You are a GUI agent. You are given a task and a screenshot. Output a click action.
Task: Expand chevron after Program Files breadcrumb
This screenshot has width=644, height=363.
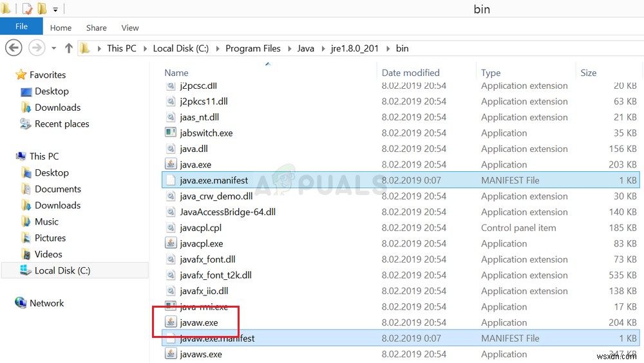click(290, 49)
